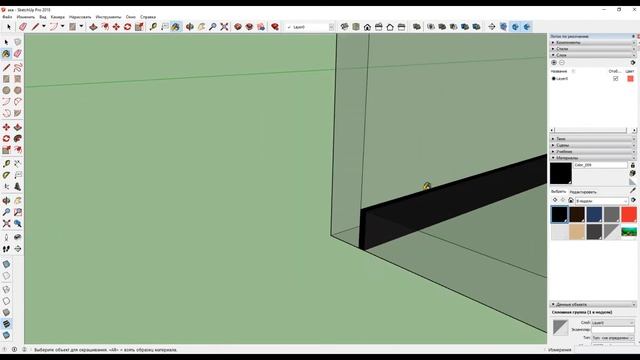The height and width of the screenshot is (360, 640).
Task: Click the material name field Color_009
Action: click(600, 165)
